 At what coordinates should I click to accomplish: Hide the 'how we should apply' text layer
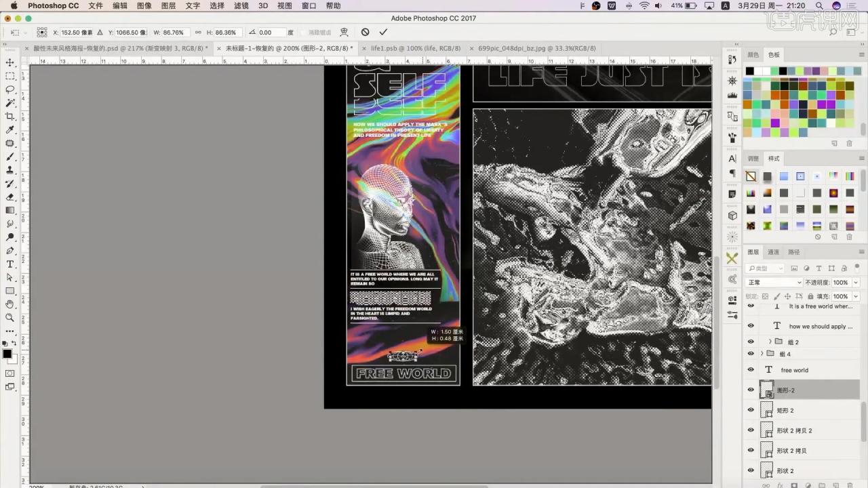point(751,326)
